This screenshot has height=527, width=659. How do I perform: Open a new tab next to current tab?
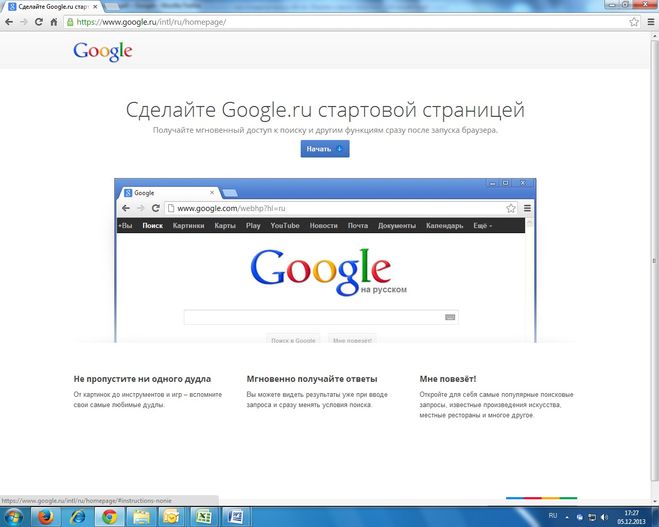[111, 7]
